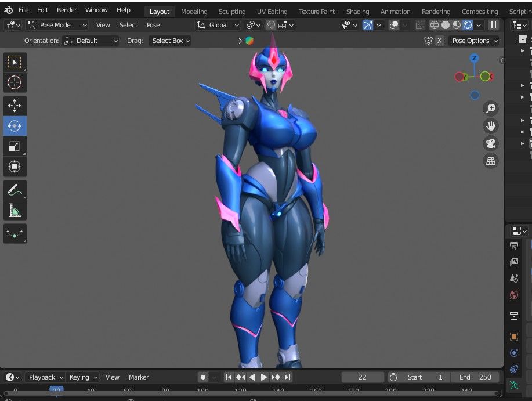Screen dimensions: 532x401
Task: Activate the Rotate tool
Action: [x=15, y=126]
